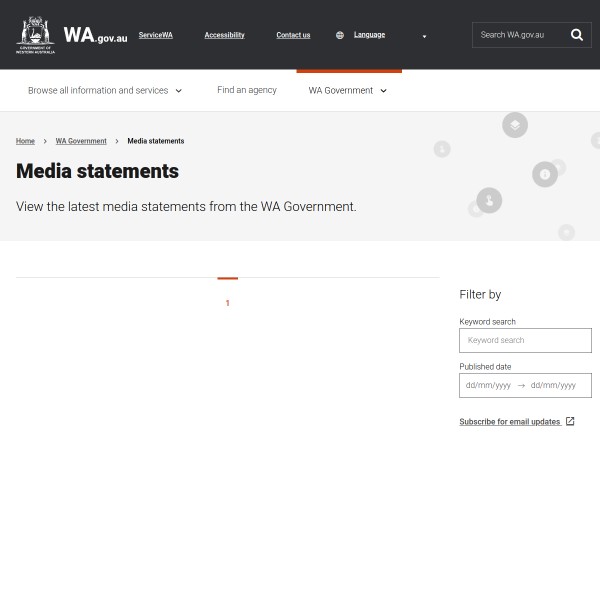Image resolution: width=600 pixels, height=600 pixels.
Task: Click the magnifying glass search icon
Action: coord(577,35)
